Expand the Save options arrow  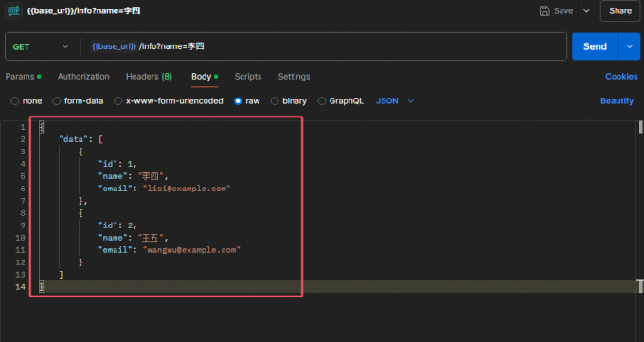pos(586,11)
